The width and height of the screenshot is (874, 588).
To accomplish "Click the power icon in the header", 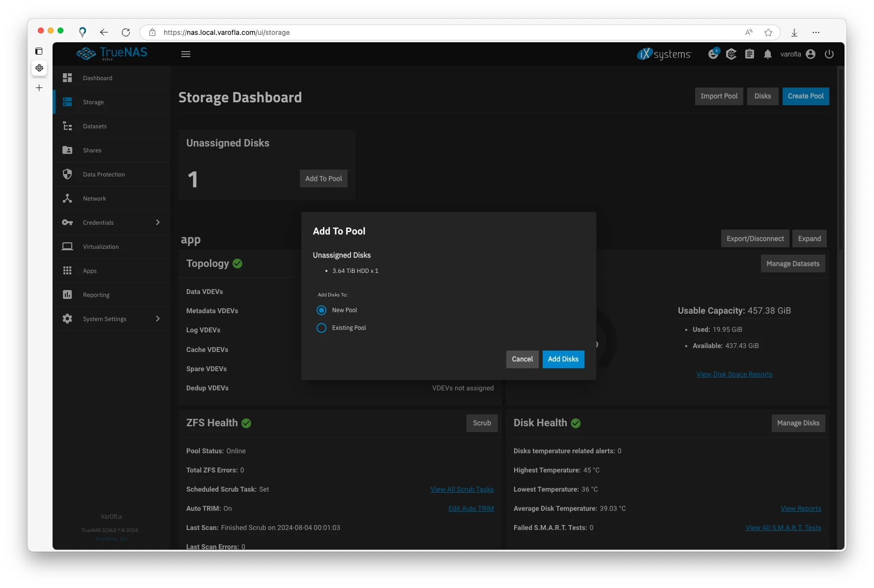I will [x=829, y=54].
